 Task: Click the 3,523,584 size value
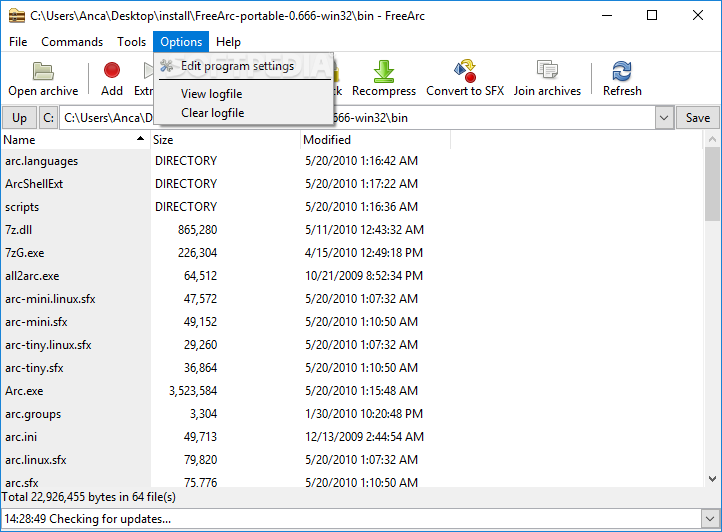(x=193, y=391)
